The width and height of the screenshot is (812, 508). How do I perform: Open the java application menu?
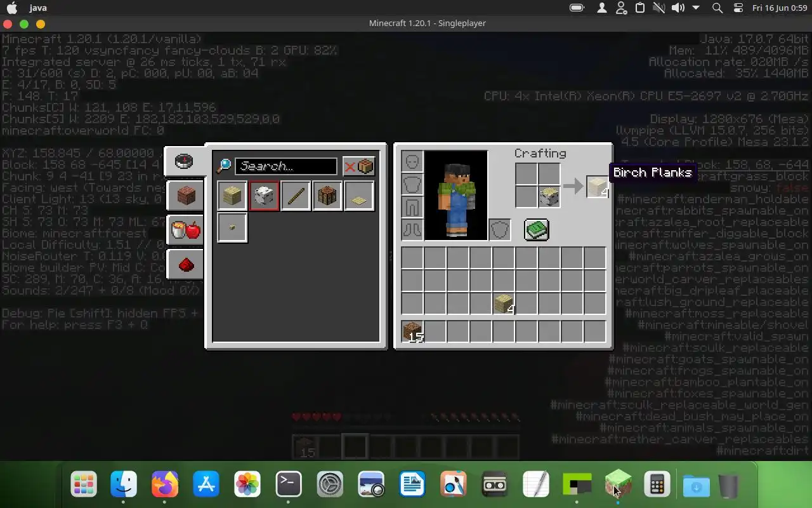[x=37, y=8]
